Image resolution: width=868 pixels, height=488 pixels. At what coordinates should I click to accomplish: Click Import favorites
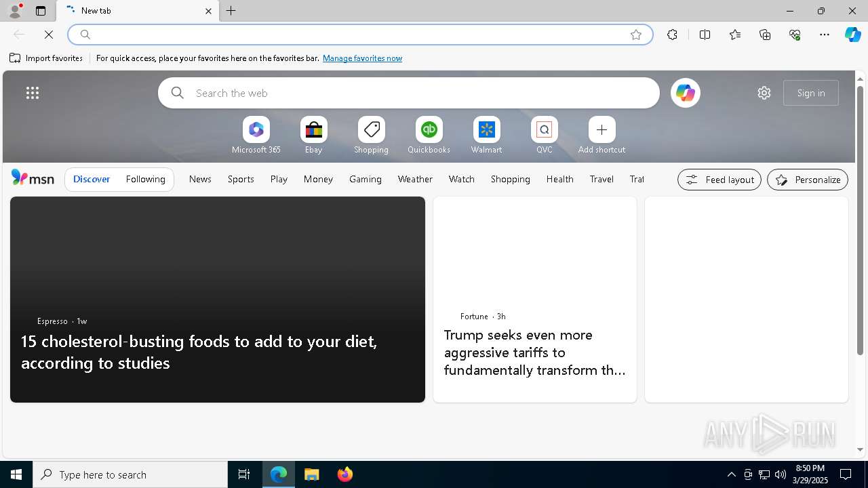[46, 58]
